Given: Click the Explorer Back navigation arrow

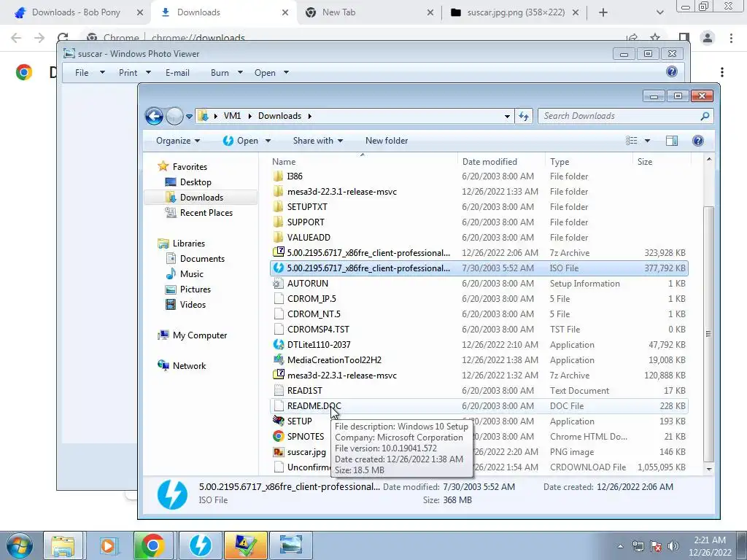Looking at the screenshot, I should pyautogui.click(x=154, y=116).
